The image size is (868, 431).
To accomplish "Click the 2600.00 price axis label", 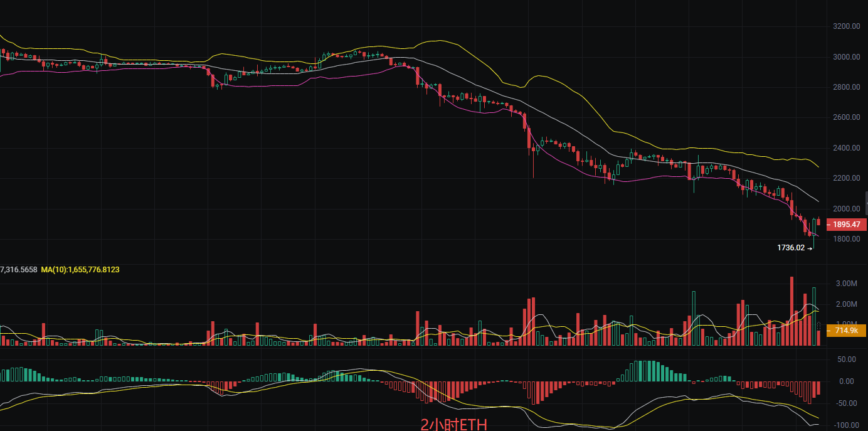I will 846,117.
